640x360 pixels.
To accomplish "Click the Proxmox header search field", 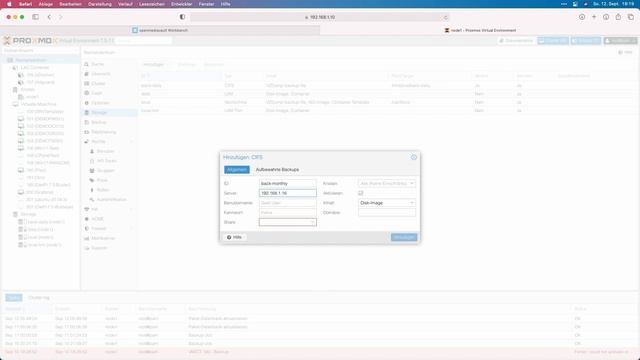I will [x=144, y=41].
